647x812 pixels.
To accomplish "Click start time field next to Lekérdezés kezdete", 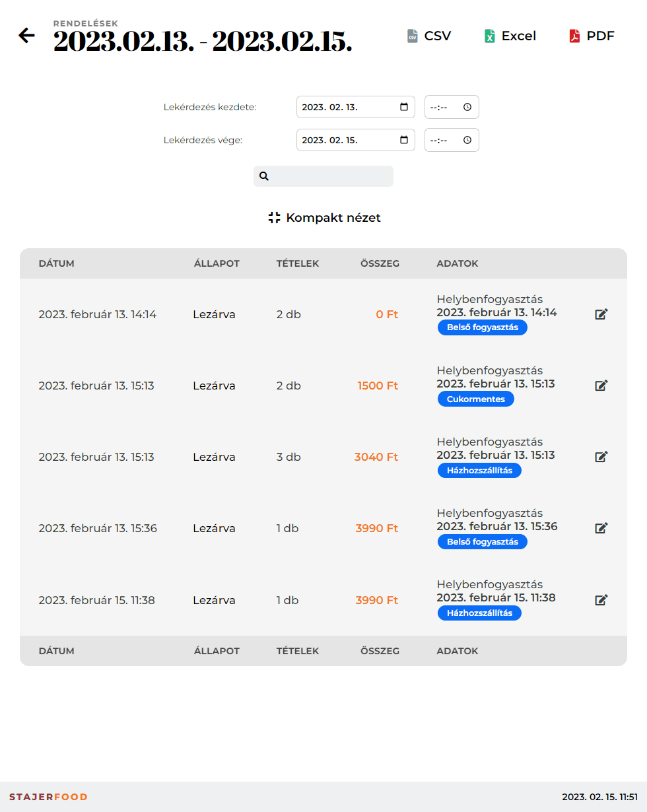I will pyautogui.click(x=452, y=107).
